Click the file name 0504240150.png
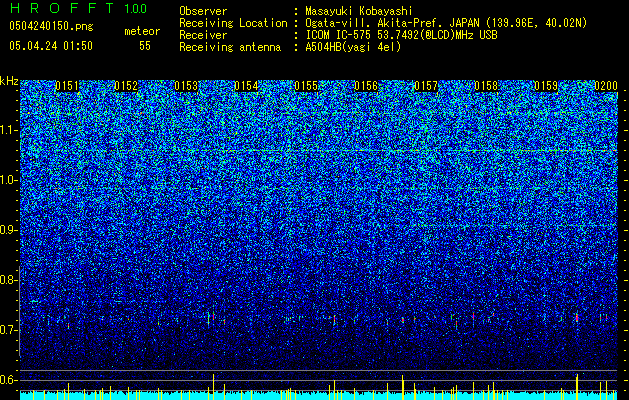This screenshot has height=400, width=629. [x=51, y=26]
